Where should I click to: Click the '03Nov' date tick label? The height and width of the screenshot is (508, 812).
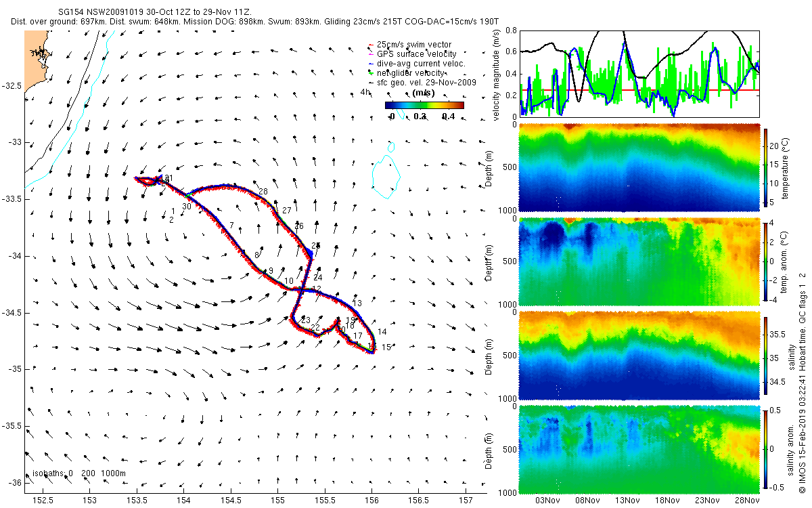click(x=547, y=500)
